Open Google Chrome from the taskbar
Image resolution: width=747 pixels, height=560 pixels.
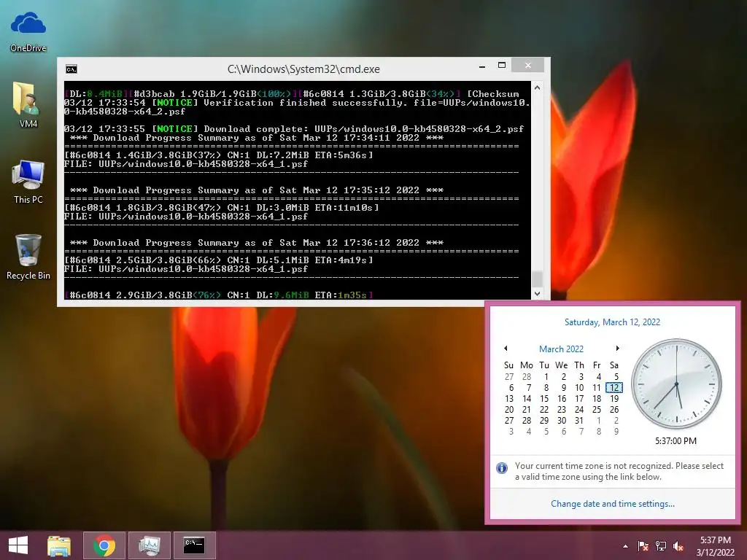(104, 545)
